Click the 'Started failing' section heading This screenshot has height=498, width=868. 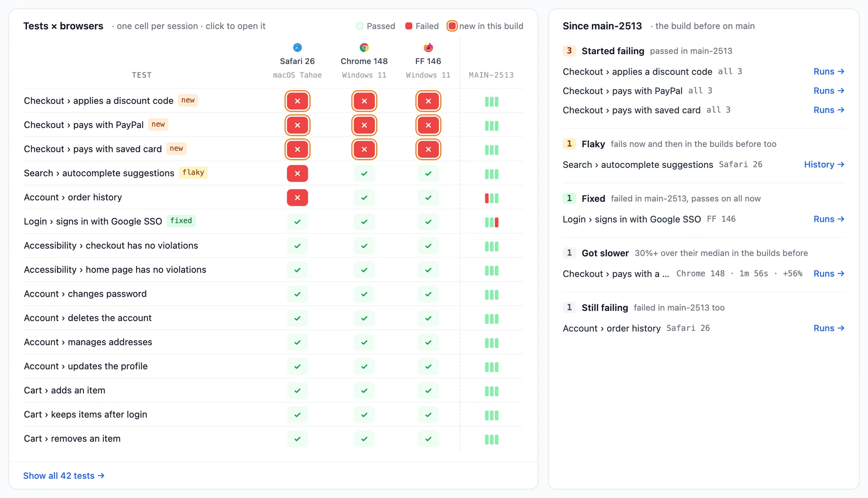coord(613,51)
